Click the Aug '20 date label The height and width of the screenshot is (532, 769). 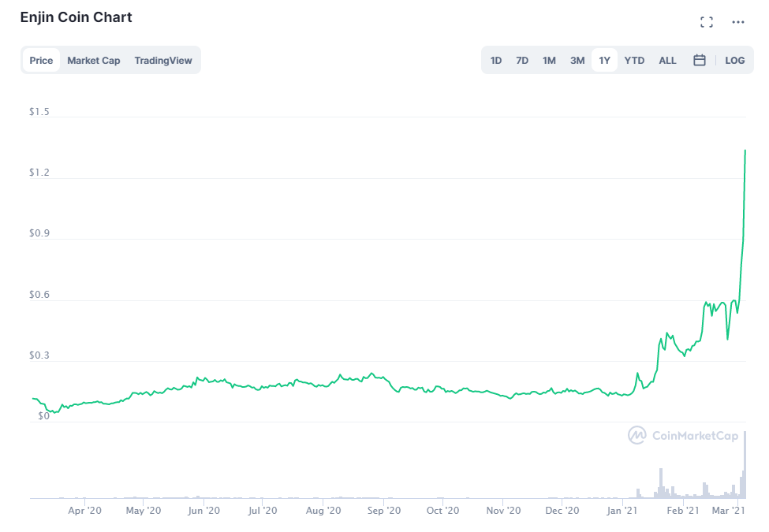click(323, 511)
